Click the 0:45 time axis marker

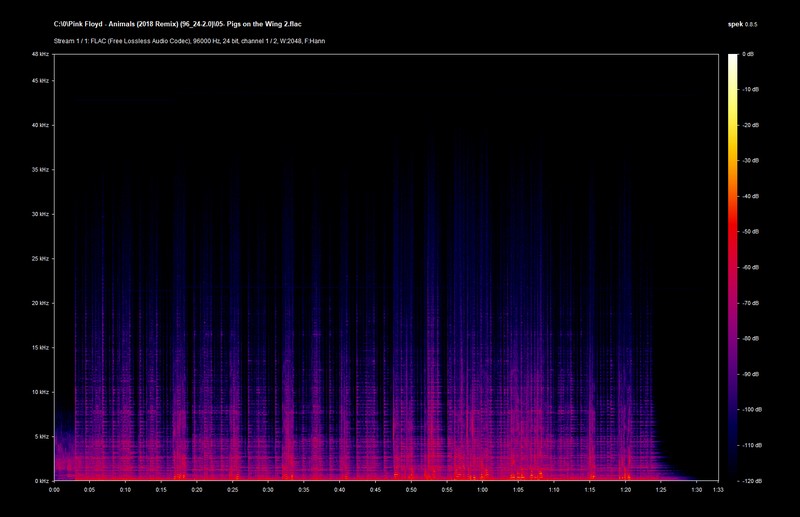(375, 490)
